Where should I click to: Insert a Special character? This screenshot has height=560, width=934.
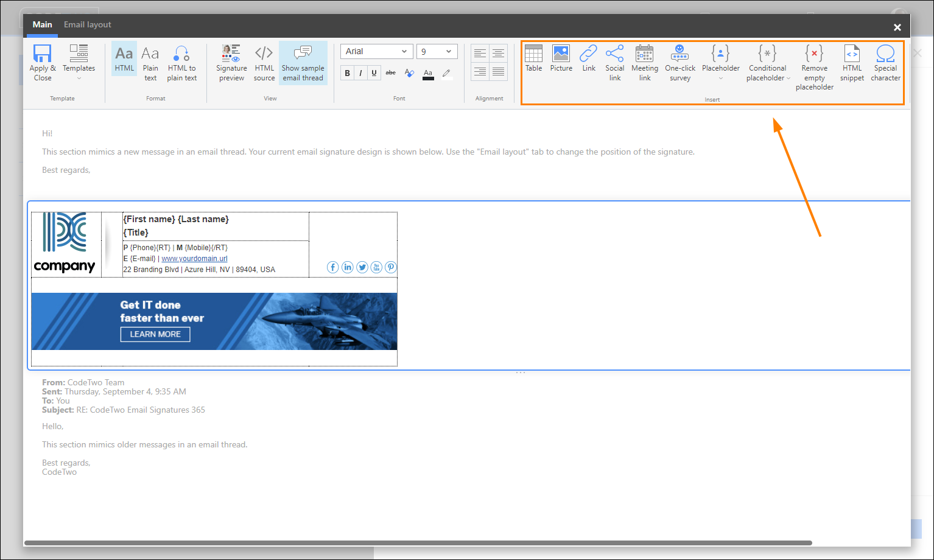885,63
